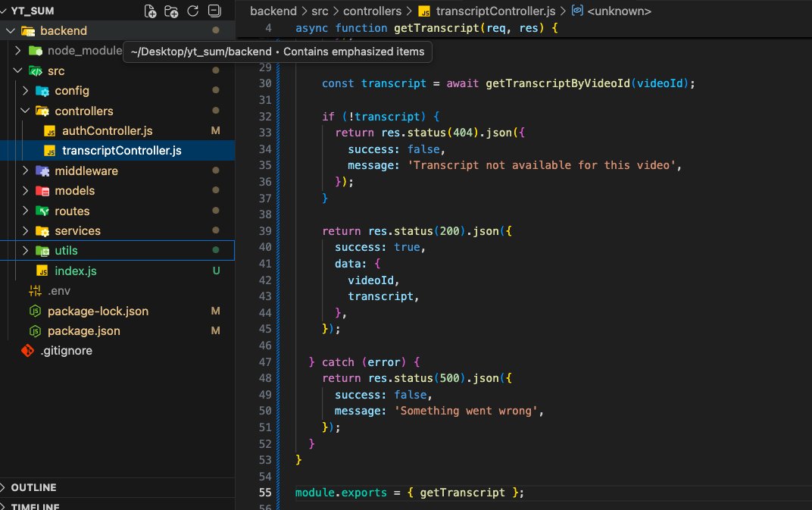The image size is (812, 510).
Task: Click the transcriptController.js breadcrumb segment
Action: tap(495, 11)
